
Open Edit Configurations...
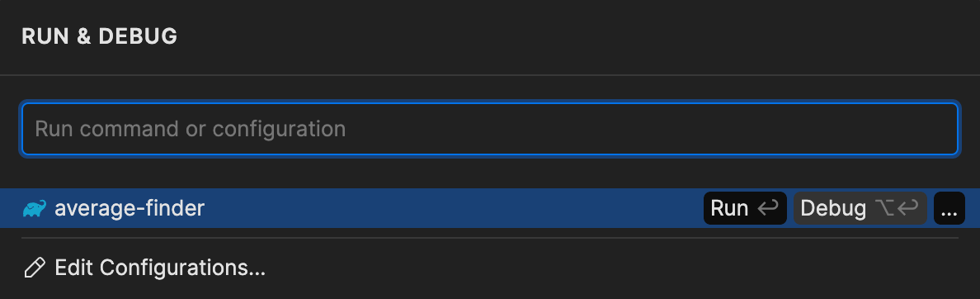[x=145, y=268]
